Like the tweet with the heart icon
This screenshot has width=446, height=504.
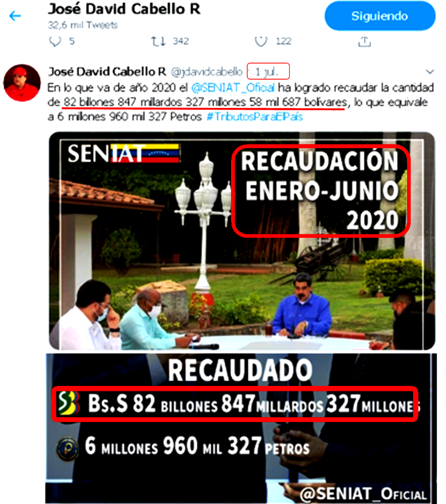pyautogui.click(x=261, y=41)
